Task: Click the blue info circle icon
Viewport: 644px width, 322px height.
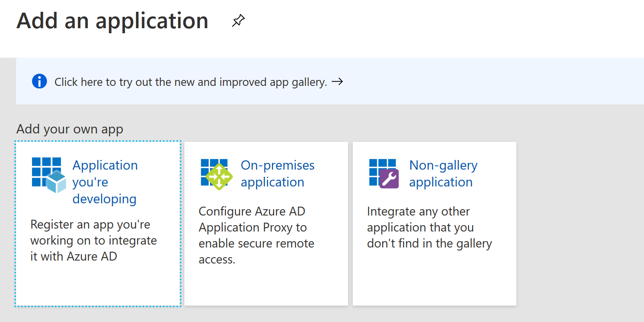Action: tap(40, 81)
